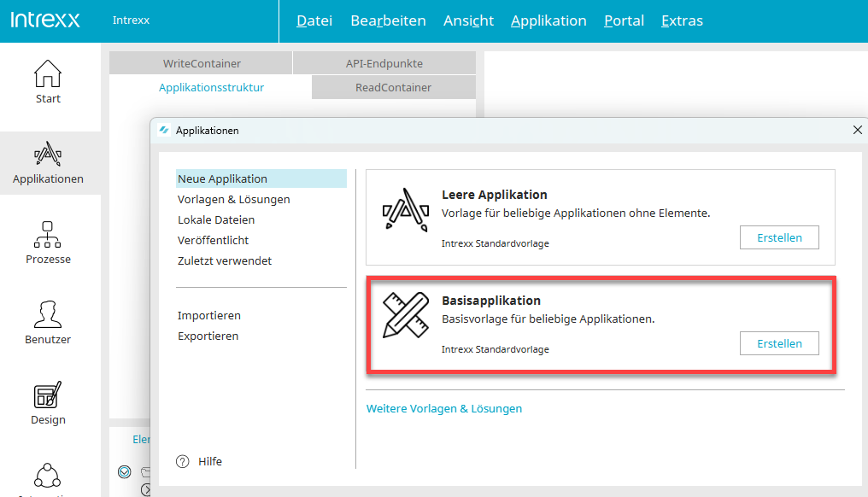Click Erstellen for Basisapplikation
The width and height of the screenshot is (868, 497).
click(x=779, y=343)
